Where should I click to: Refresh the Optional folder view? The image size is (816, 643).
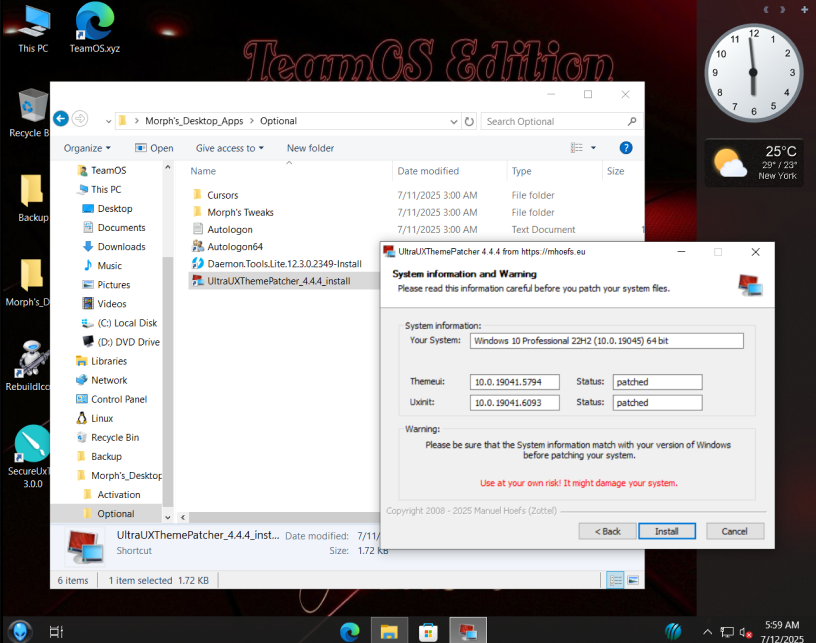[x=469, y=121]
